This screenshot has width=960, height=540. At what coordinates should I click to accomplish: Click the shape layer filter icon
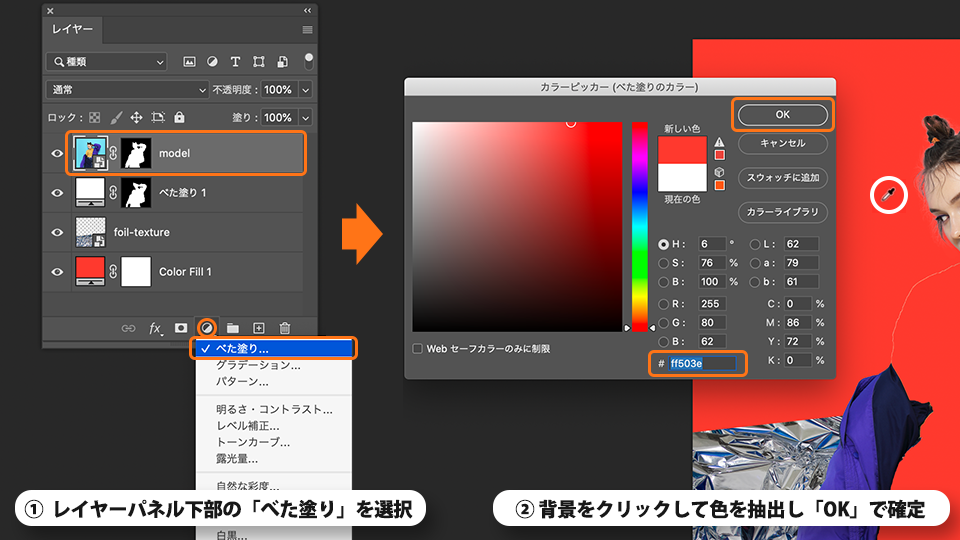pyautogui.click(x=259, y=62)
